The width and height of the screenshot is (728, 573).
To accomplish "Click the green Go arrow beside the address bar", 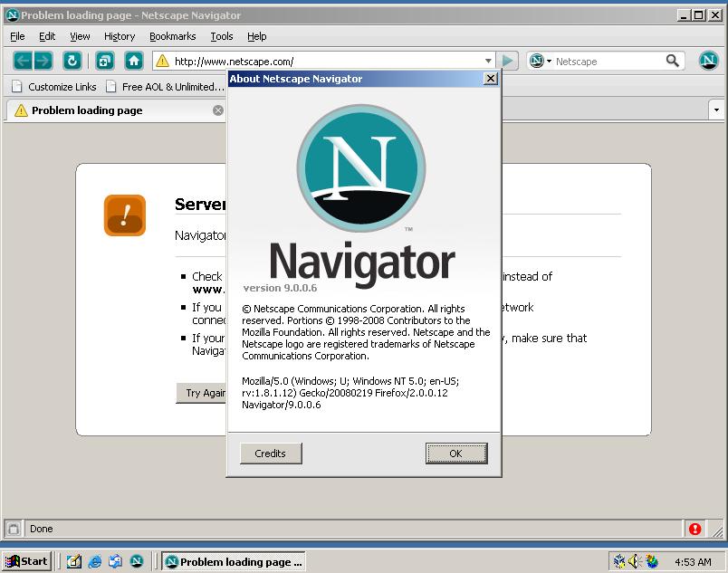I will [x=508, y=61].
